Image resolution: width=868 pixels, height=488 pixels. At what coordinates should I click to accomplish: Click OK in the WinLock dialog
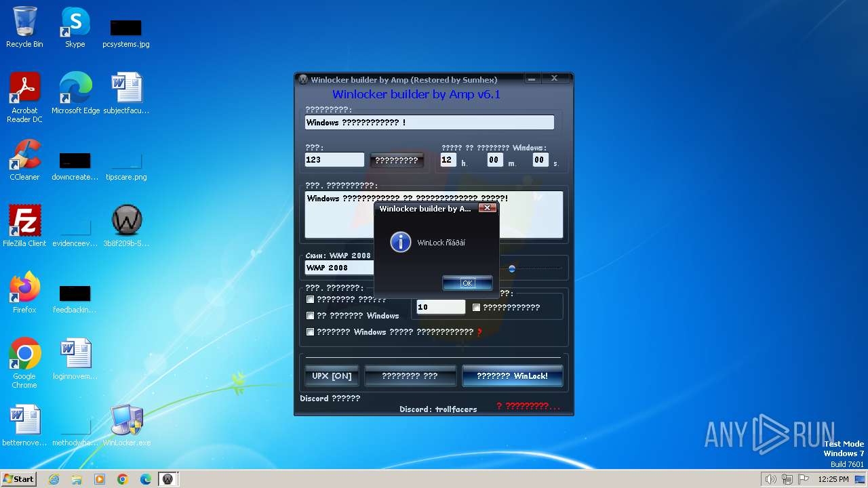pyautogui.click(x=467, y=283)
